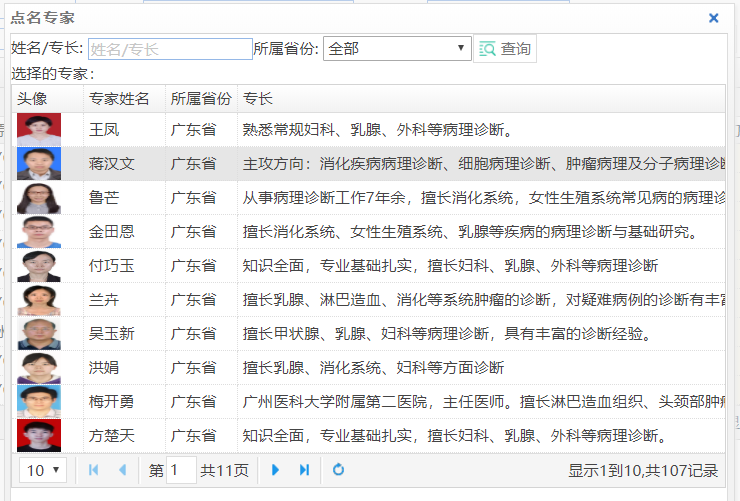The width and height of the screenshot is (740, 501).
Task: Jump to the last page icon
Action: [x=304, y=470]
